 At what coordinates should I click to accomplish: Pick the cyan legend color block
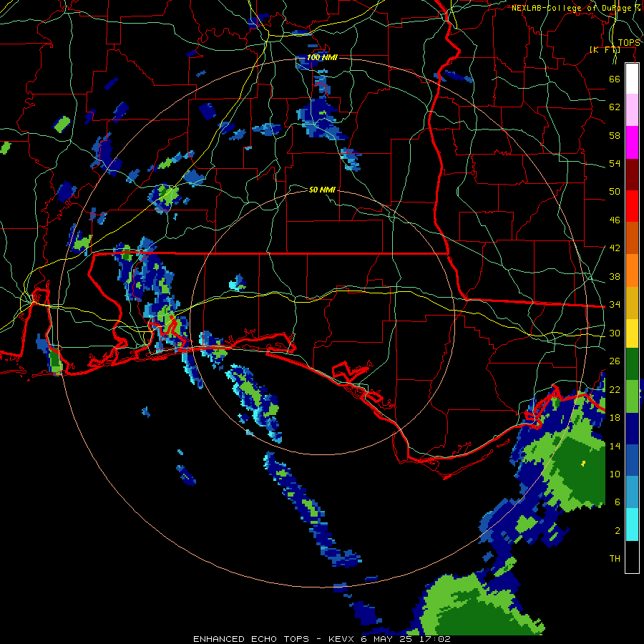(632, 525)
